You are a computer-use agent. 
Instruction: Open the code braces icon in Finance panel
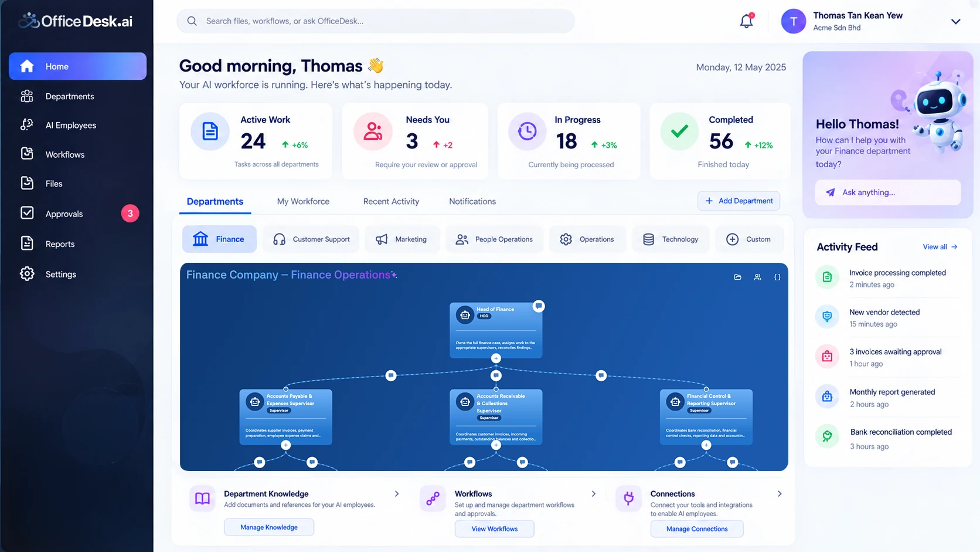tap(777, 277)
